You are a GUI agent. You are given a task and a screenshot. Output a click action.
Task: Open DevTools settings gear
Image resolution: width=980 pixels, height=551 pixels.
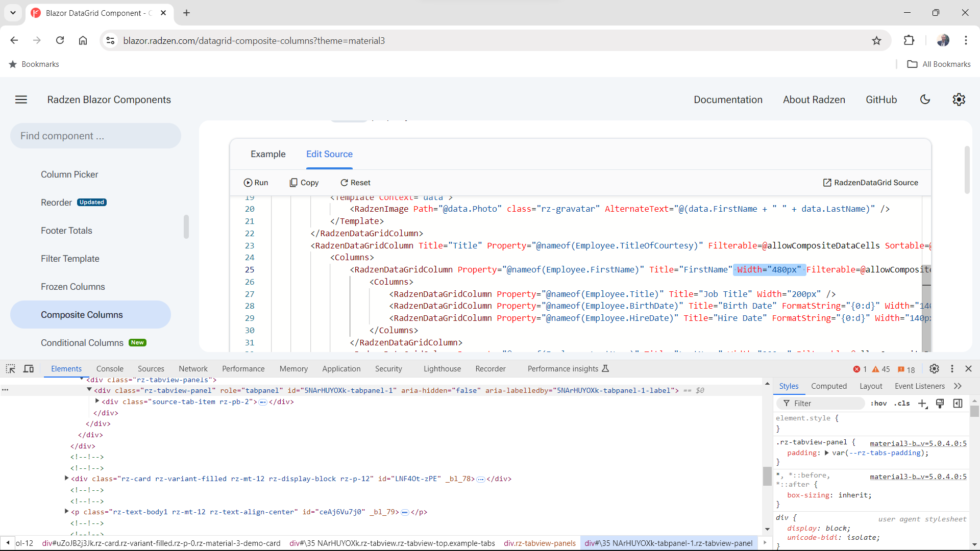tap(934, 369)
